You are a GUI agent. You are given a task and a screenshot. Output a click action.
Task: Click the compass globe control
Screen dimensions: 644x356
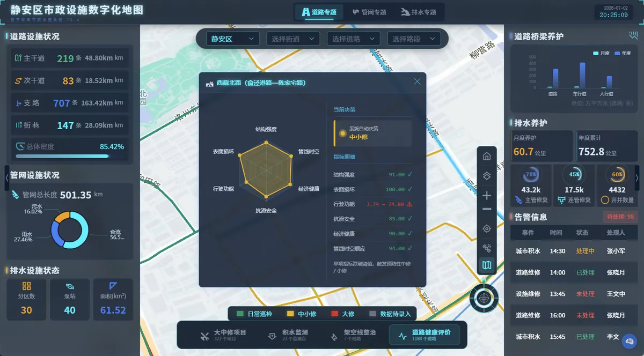(x=484, y=298)
